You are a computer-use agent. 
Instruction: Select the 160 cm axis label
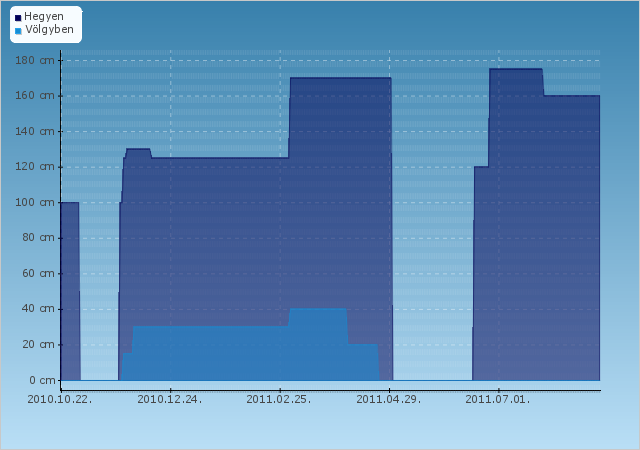click(35, 96)
